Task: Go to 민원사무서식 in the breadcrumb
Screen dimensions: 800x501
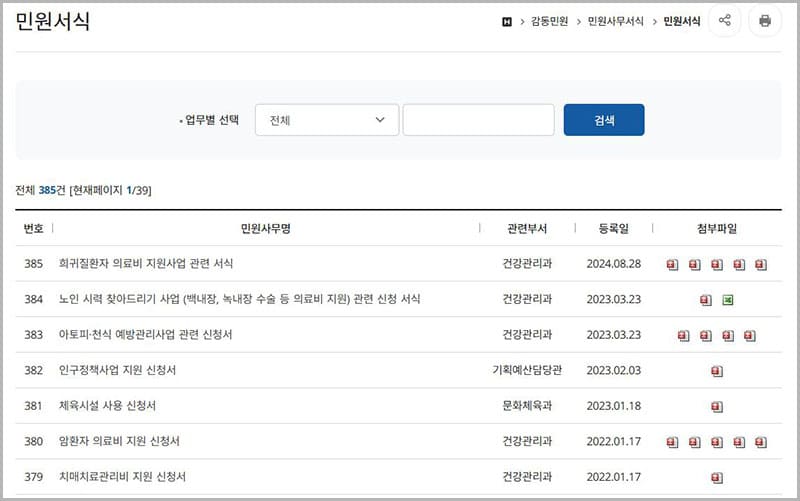Action: coord(615,21)
